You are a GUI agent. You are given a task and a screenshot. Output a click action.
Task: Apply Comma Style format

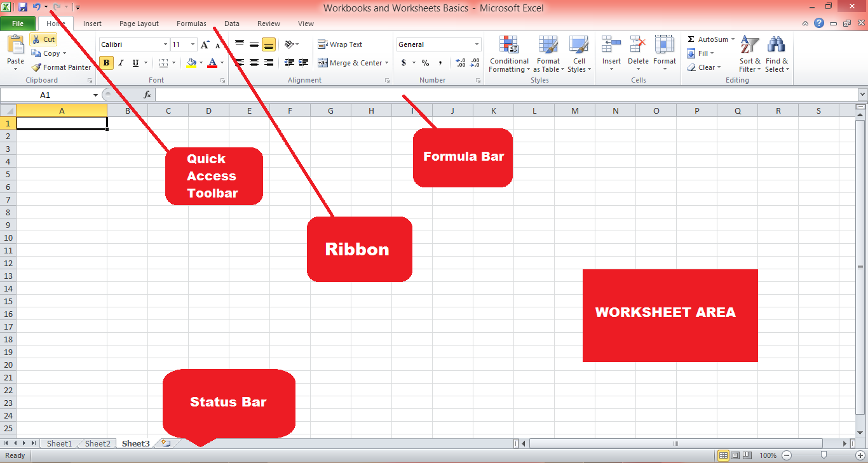pyautogui.click(x=440, y=63)
